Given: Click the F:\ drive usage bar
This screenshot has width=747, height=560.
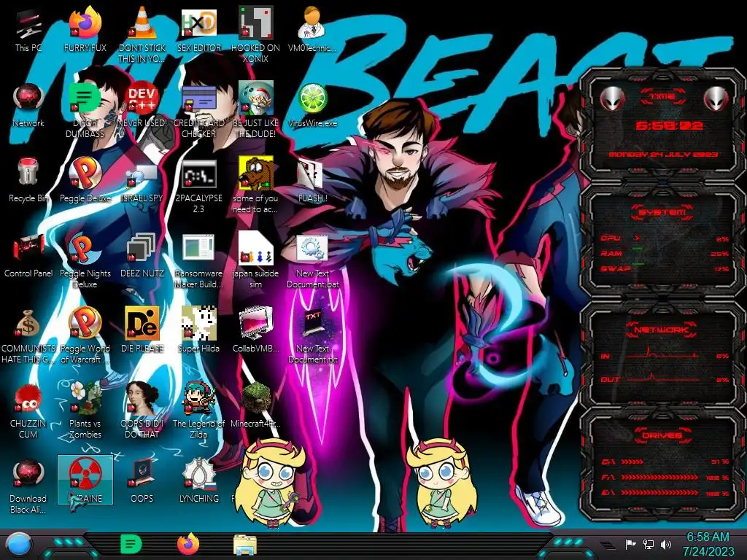Looking at the screenshot, I should pyautogui.click(x=665, y=477).
